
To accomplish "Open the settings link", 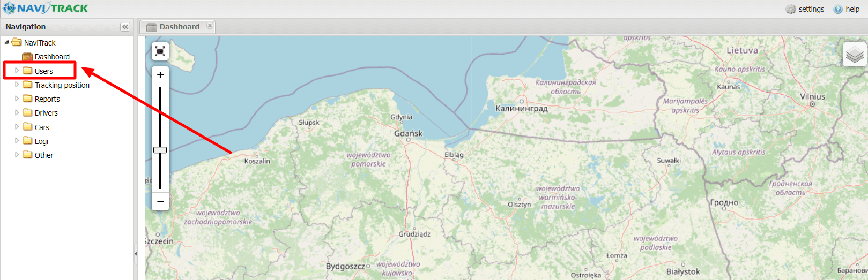I will (x=811, y=9).
